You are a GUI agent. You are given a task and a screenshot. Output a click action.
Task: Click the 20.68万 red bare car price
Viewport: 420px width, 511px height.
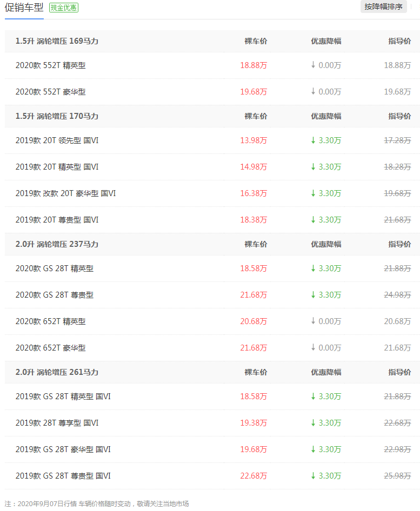click(x=254, y=321)
